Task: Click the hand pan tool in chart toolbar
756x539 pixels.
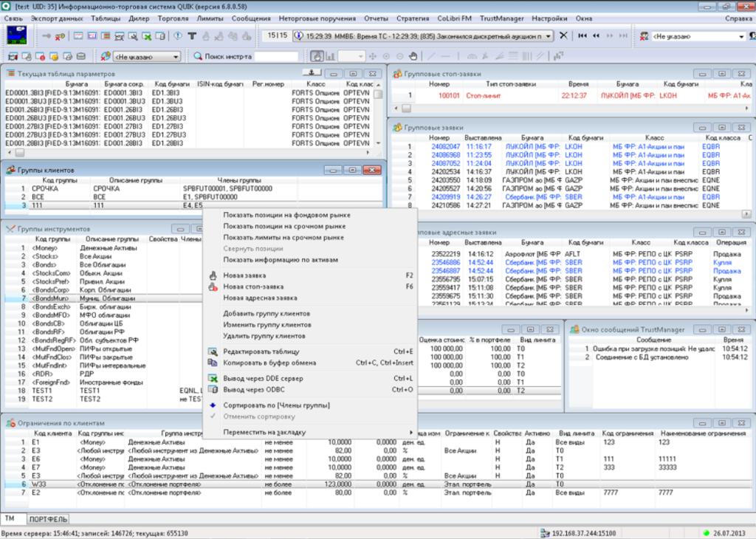Action: (317, 56)
